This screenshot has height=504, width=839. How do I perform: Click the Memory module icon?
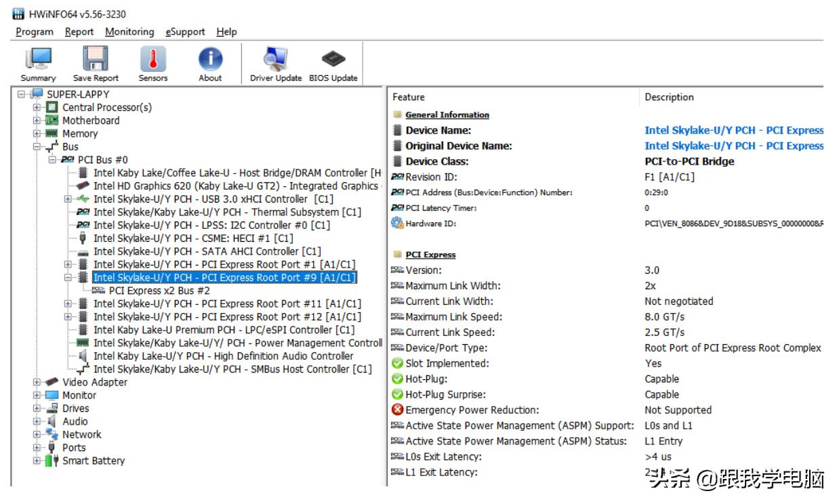pos(52,133)
